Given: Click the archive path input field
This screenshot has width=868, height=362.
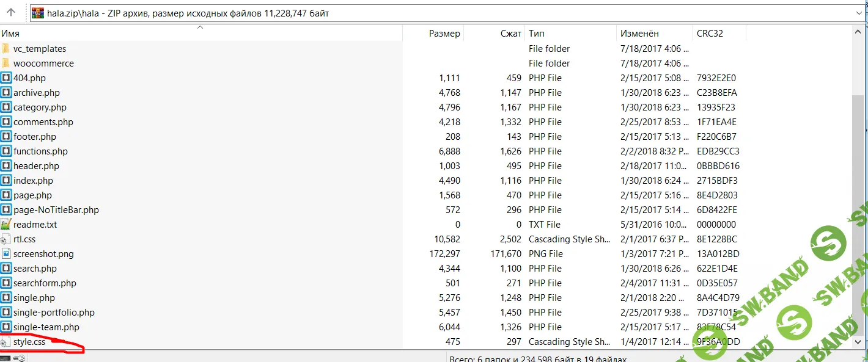Looking at the screenshot, I should coord(428,13).
